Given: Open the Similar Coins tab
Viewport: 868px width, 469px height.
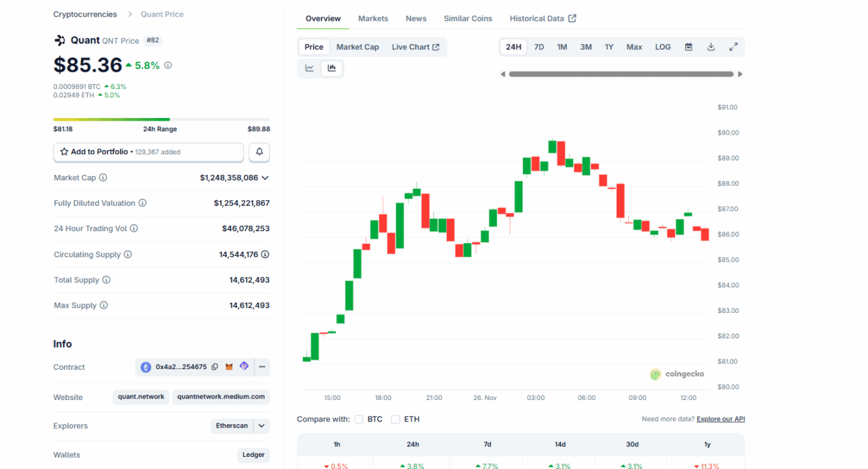Looking at the screenshot, I should coord(467,19).
